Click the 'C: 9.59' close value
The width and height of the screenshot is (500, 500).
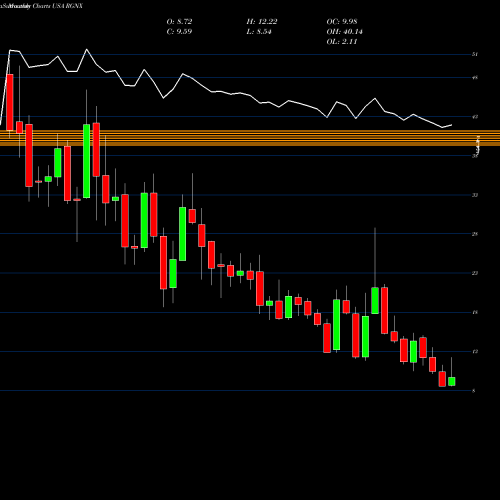179,32
